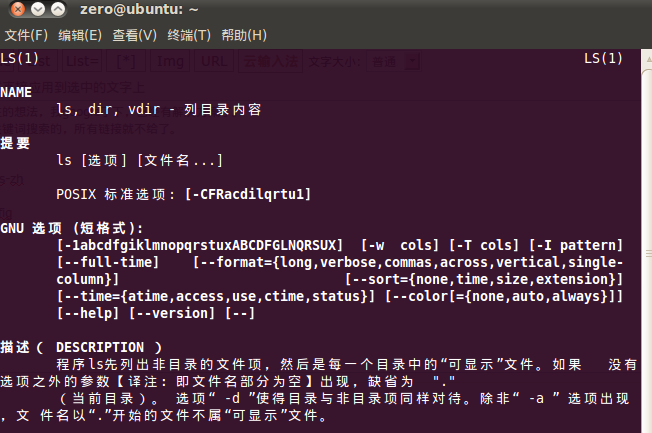Screen dimensions: 652x433
Task: Click the right LS(1) header text
Action: coord(603,58)
